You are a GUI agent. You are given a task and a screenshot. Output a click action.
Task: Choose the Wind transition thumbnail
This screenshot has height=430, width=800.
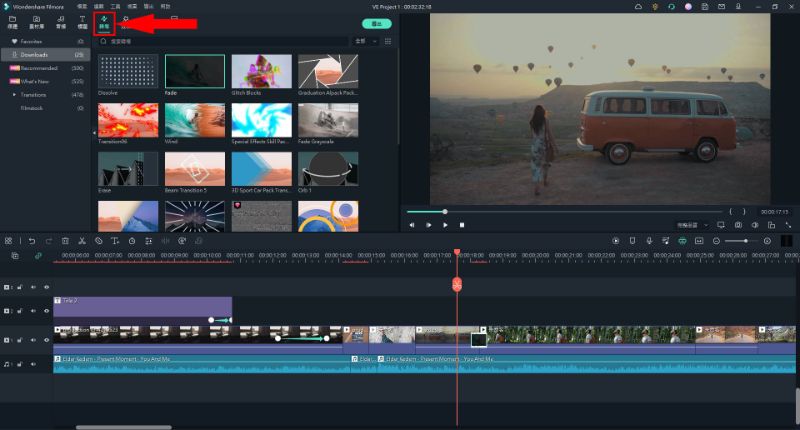[x=195, y=120]
